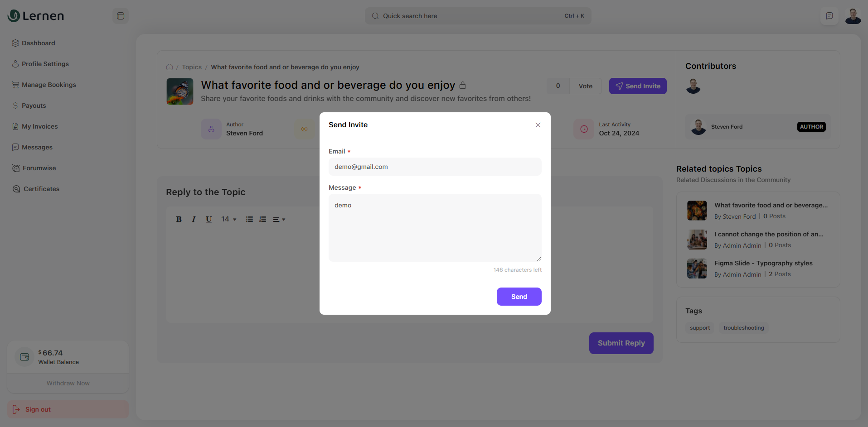This screenshot has height=427, width=868.
Task: Open Dashboard from the sidebar
Action: tap(38, 43)
